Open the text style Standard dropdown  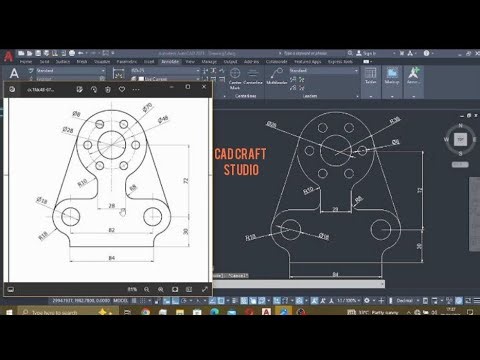(70, 71)
